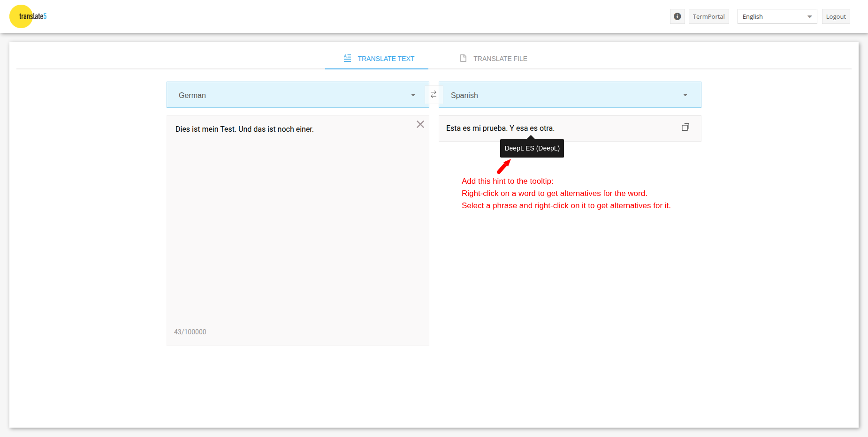Clear the German source text
This screenshot has width=868, height=437.
point(420,124)
